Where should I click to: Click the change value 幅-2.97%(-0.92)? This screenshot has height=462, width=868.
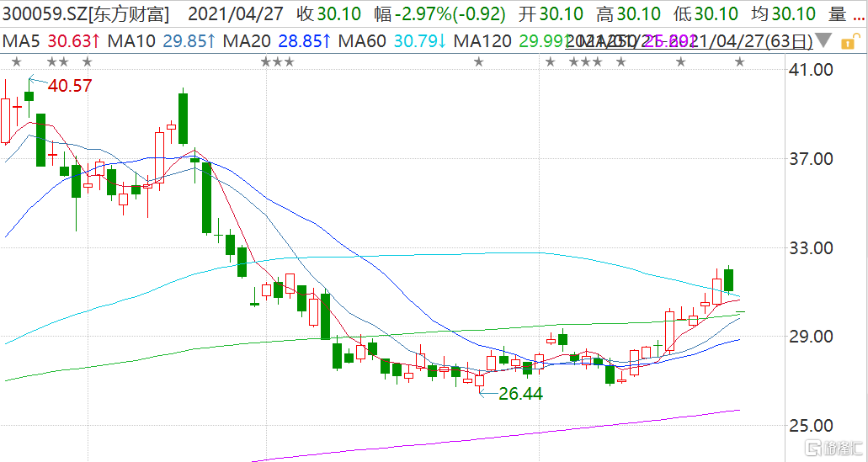pos(439,14)
